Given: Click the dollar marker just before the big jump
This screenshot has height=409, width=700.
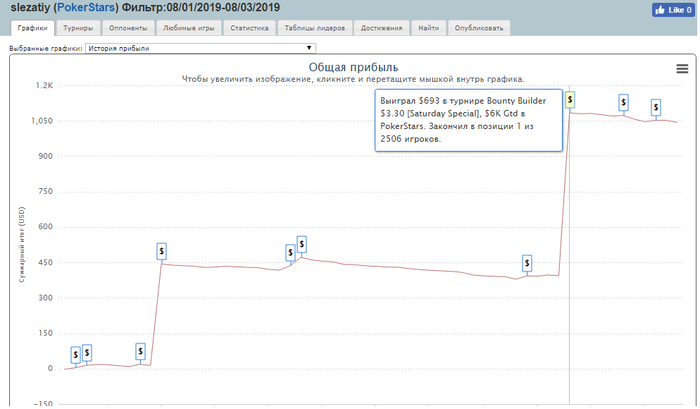Looking at the screenshot, I should [x=527, y=263].
